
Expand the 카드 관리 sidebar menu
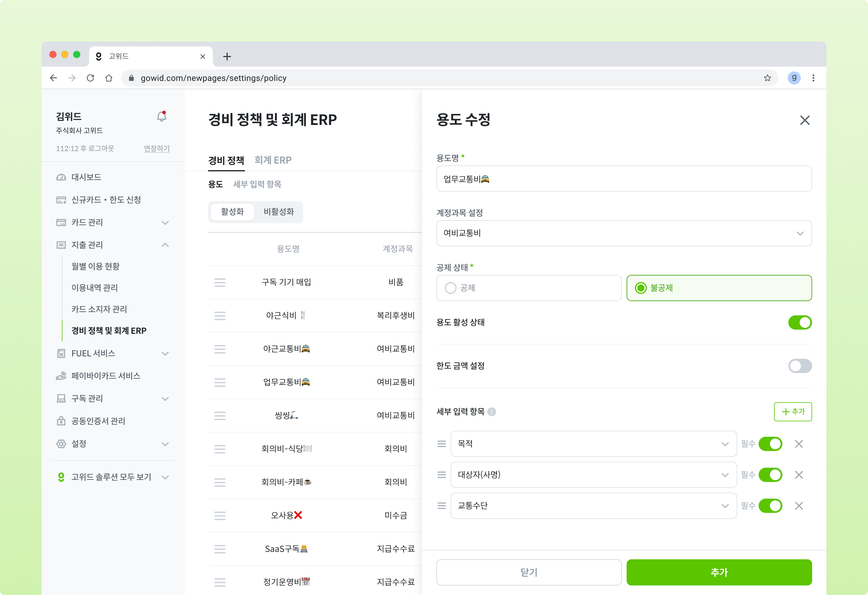tap(112, 222)
